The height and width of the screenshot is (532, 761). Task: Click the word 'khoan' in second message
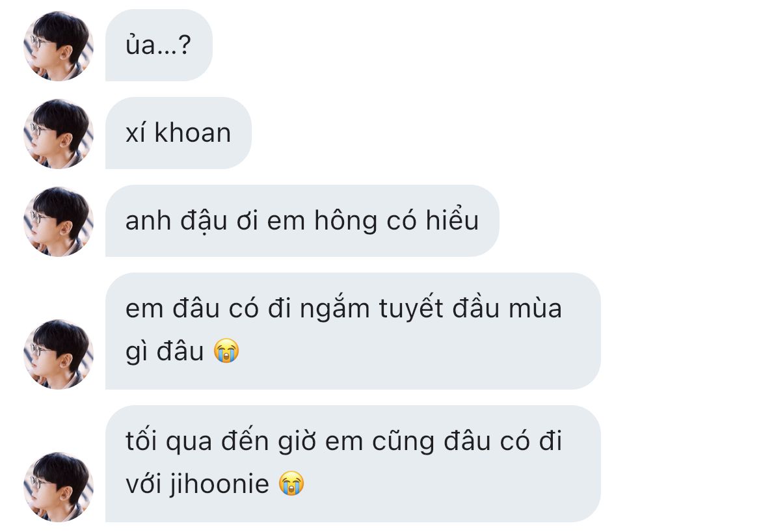192,133
